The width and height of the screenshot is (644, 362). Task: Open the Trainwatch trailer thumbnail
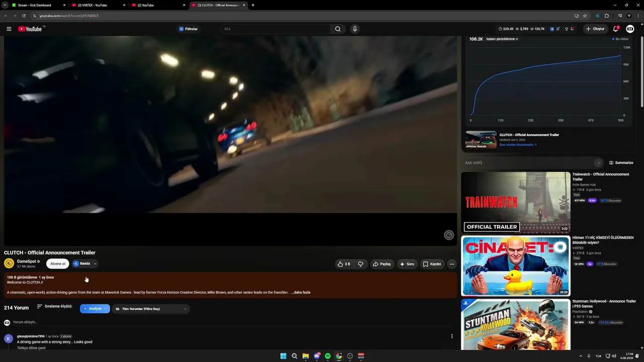tap(516, 202)
